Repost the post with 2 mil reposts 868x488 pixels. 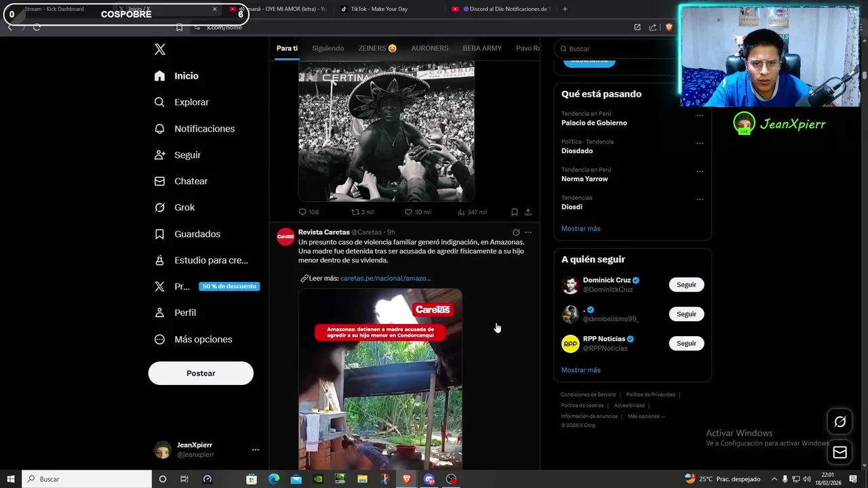click(x=362, y=212)
